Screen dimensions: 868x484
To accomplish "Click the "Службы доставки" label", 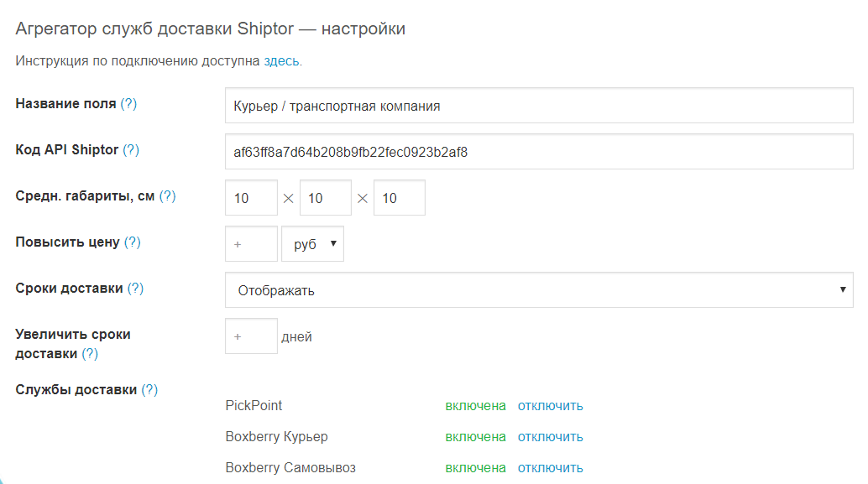I will 76,389.
